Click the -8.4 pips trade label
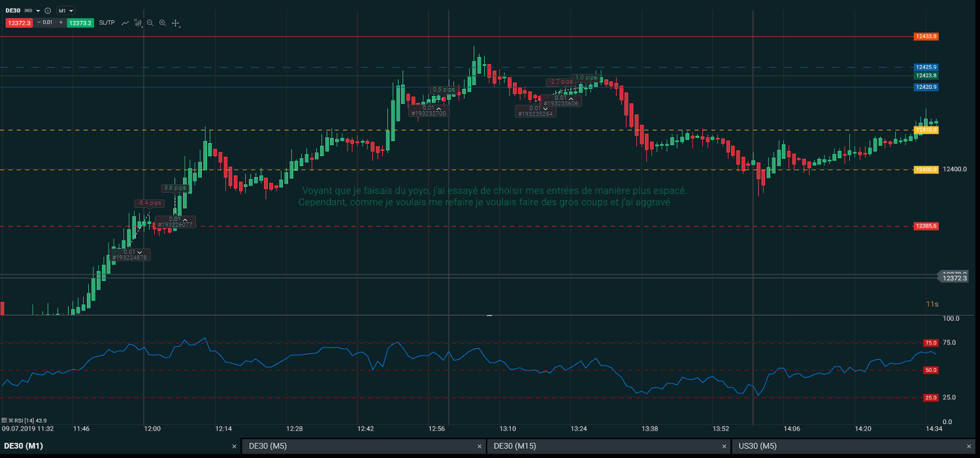The image size is (980, 458). [149, 203]
